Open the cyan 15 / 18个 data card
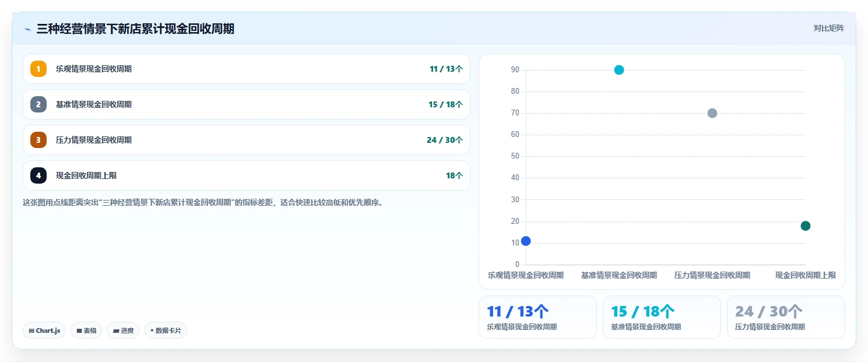The height and width of the screenshot is (362, 868). point(662,317)
